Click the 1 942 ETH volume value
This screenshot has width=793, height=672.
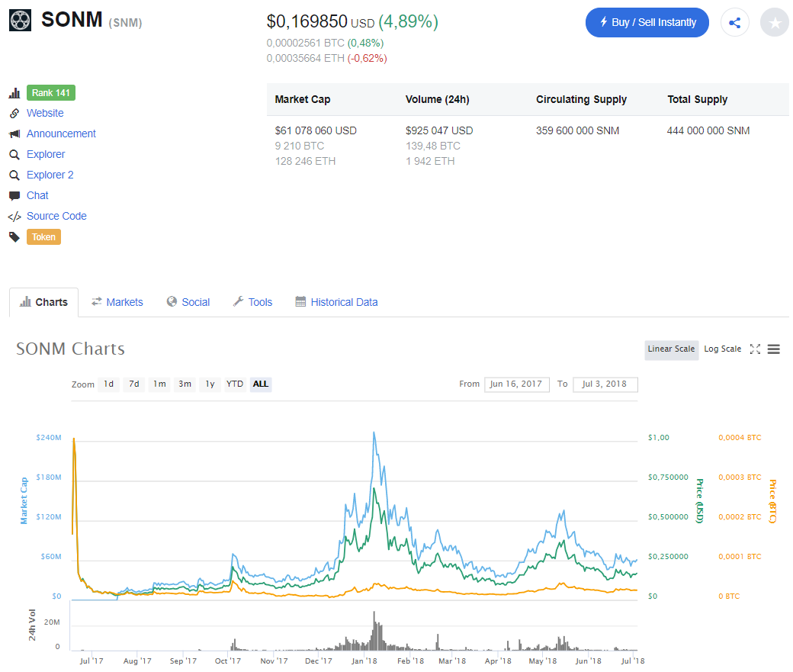click(x=430, y=162)
